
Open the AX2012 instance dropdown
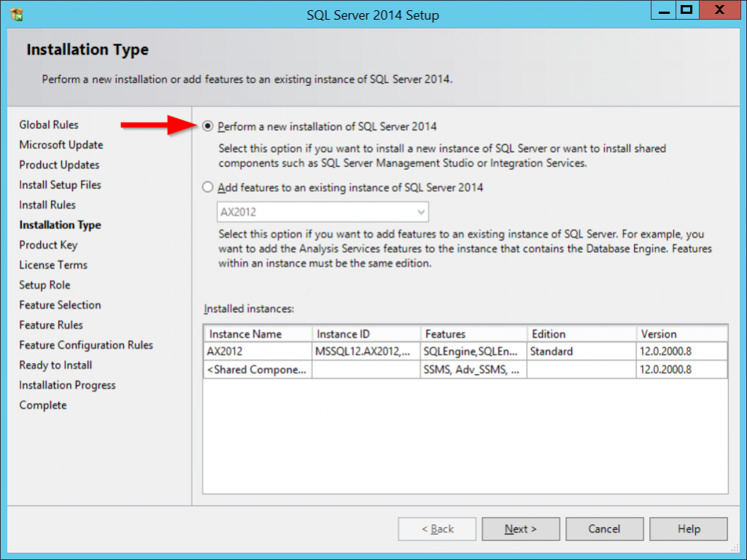[x=421, y=211]
